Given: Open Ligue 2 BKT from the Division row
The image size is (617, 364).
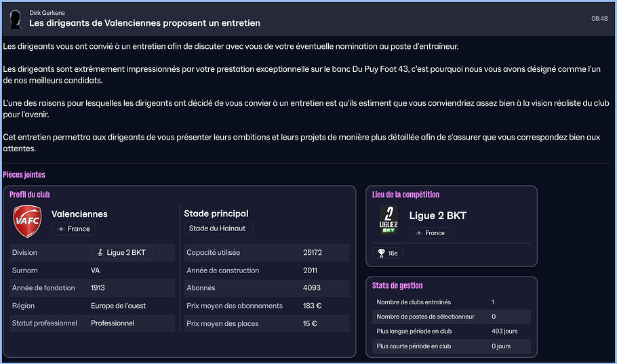Looking at the screenshot, I should pyautogui.click(x=122, y=253).
